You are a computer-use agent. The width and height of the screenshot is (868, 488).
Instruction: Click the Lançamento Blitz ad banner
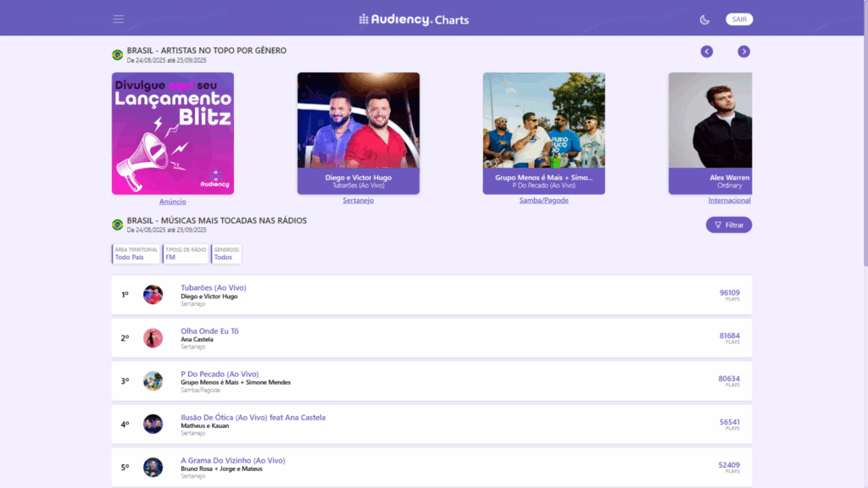(x=173, y=133)
